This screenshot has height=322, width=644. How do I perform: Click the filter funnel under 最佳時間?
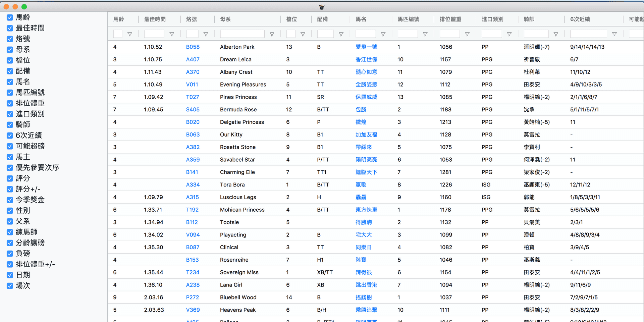click(172, 34)
